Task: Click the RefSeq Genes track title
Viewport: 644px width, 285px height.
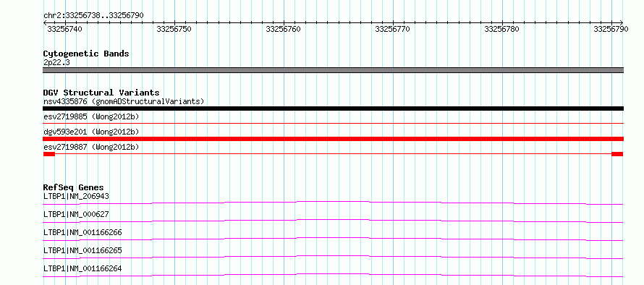Action: point(74,188)
